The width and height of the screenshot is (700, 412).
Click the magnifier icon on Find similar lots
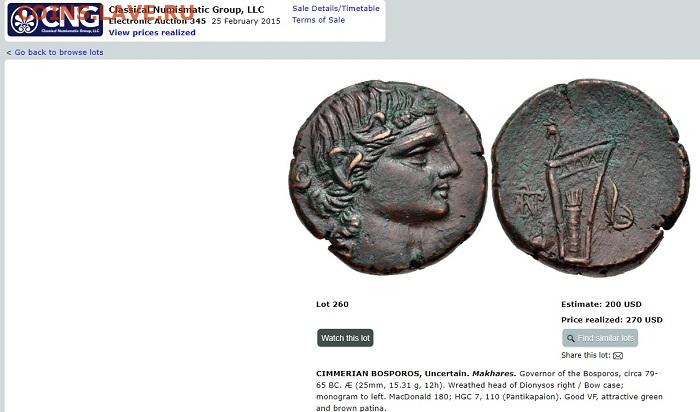click(571, 338)
